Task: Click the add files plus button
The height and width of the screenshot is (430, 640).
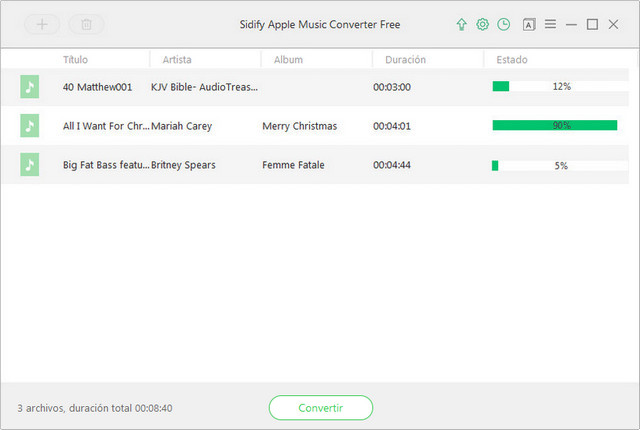Action: [42, 24]
